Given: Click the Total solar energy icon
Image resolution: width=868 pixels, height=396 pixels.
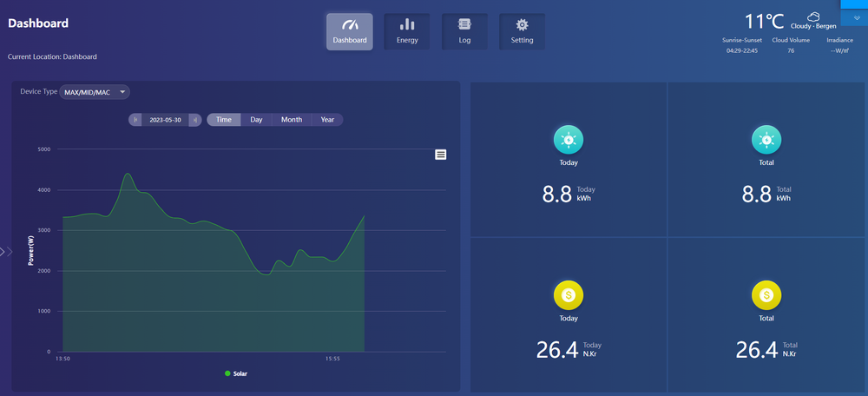Looking at the screenshot, I should [x=766, y=140].
